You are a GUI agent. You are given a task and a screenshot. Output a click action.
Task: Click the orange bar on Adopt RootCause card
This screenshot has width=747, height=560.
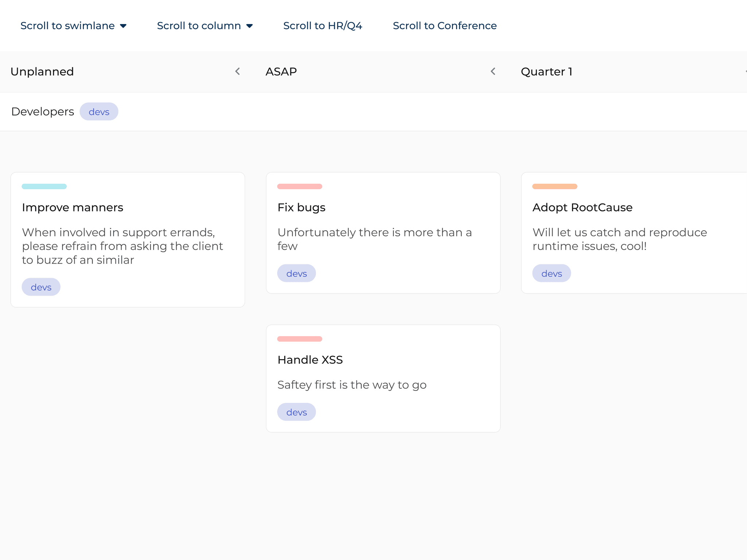point(555,186)
